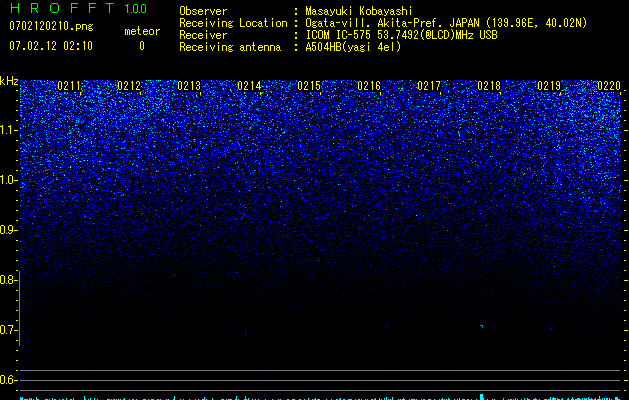629x400 pixels.
Task: Select observer name Masayuki Kobayashi
Action: coord(359,11)
